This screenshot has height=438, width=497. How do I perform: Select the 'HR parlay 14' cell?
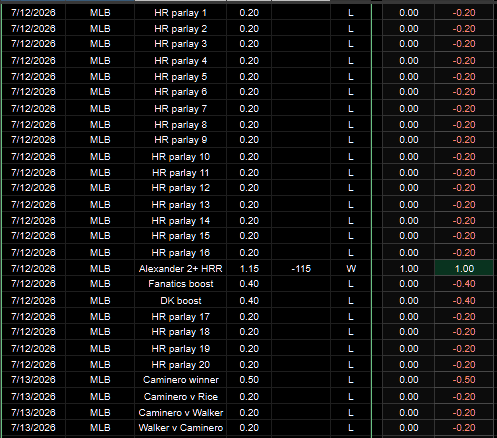tap(180, 221)
